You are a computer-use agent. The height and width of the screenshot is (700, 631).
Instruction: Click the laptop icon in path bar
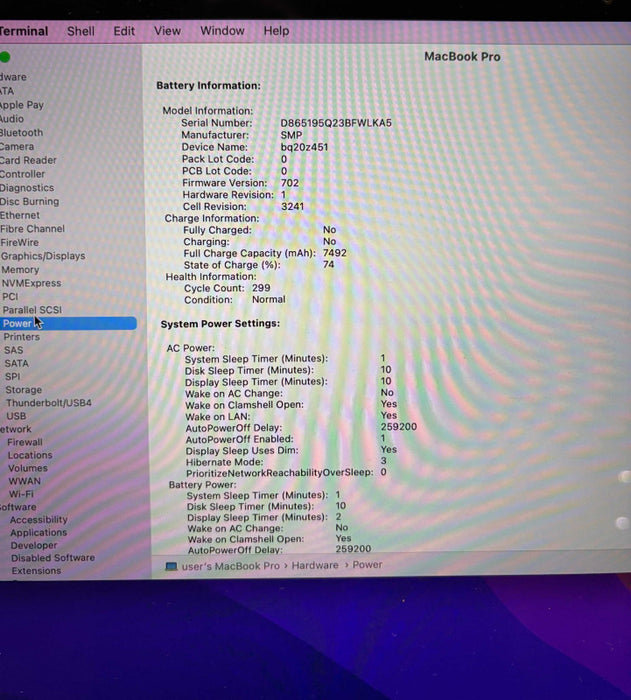pos(171,566)
